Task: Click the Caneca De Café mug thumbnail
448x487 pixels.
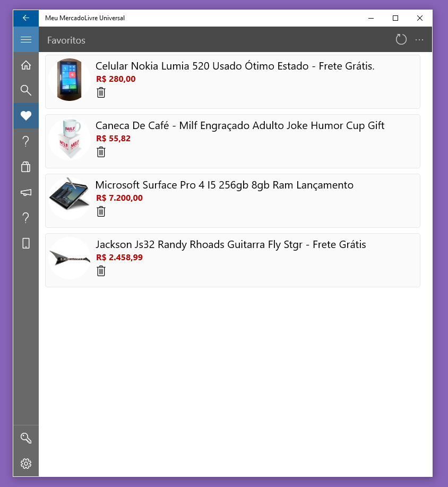Action: (70, 139)
